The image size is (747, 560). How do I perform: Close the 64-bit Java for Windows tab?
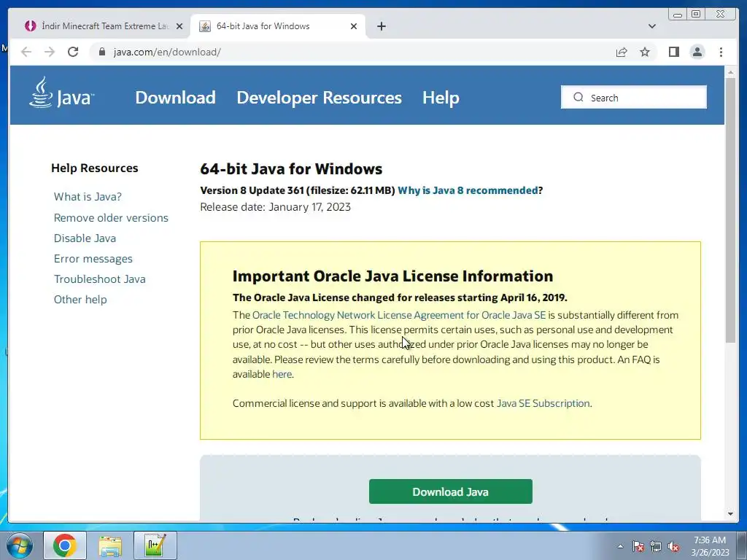pos(354,26)
